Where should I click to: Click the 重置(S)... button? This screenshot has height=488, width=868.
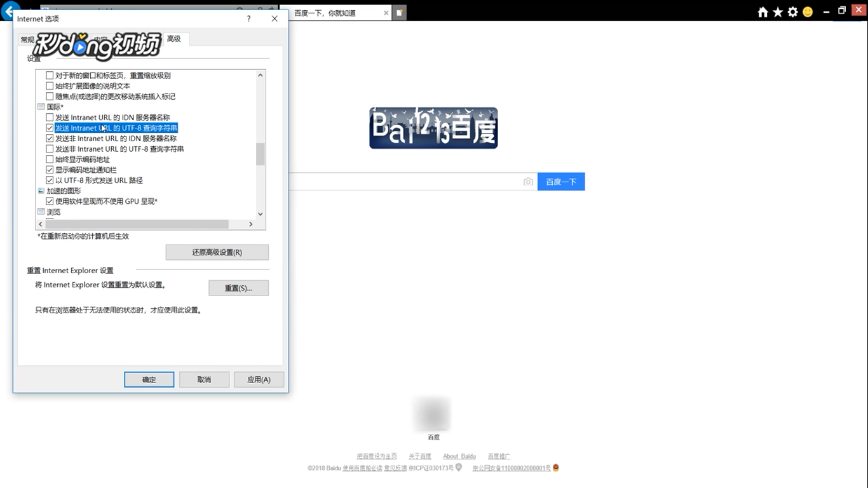click(238, 288)
